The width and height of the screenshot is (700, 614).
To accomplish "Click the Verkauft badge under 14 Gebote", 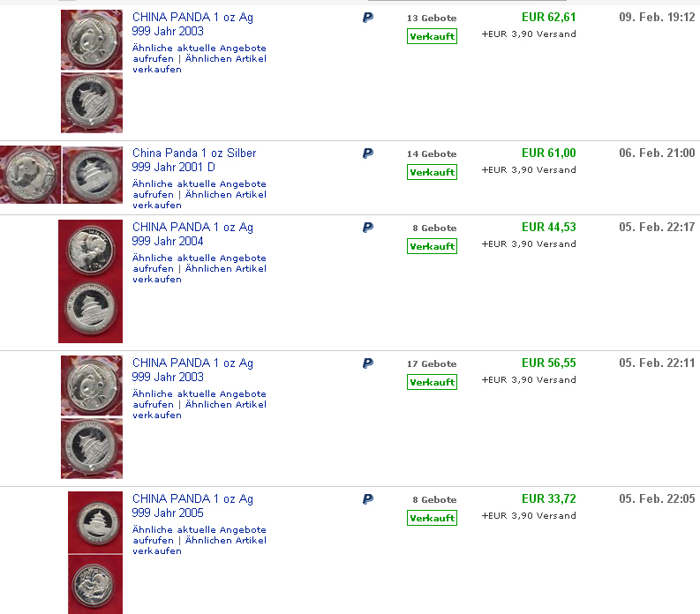I will [432, 173].
